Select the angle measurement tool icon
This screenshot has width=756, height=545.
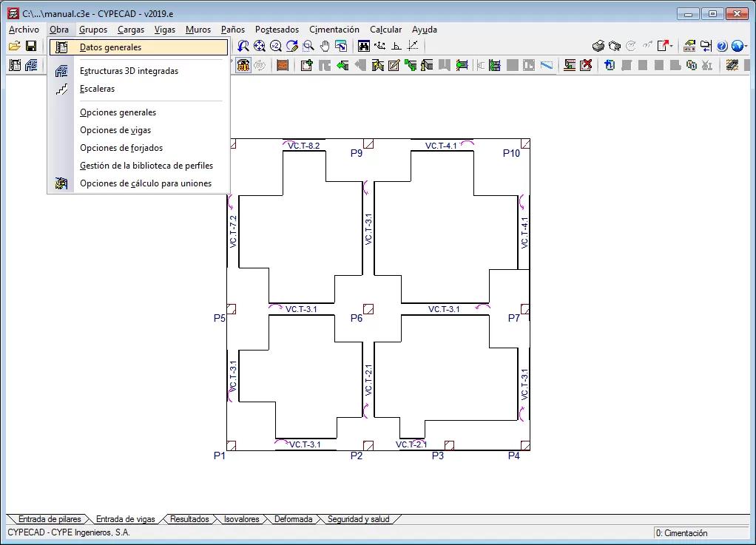point(396,46)
